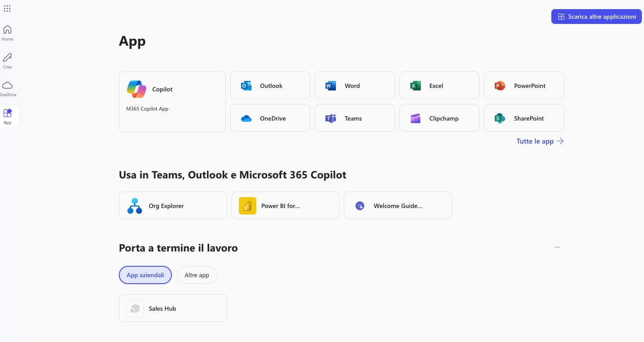Open the Word app icon
Image resolution: width=644 pixels, height=342 pixels.
pos(355,85)
